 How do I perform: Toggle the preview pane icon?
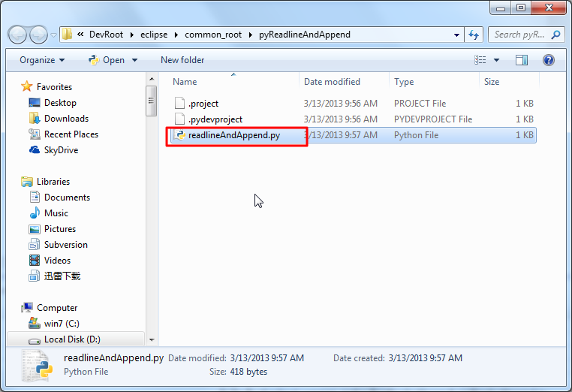coord(522,60)
